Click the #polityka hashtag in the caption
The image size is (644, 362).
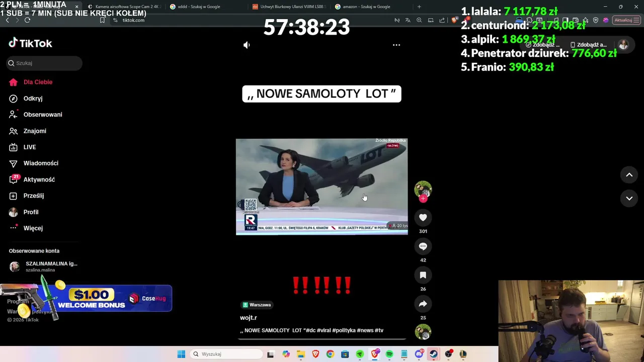(344, 330)
